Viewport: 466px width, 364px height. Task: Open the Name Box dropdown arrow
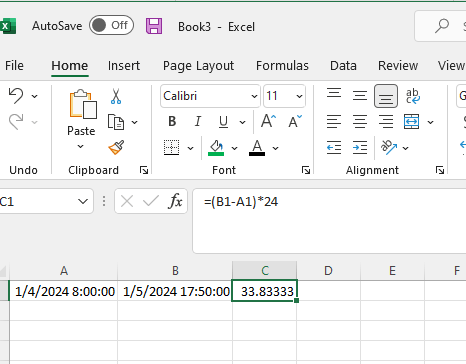coord(83,201)
